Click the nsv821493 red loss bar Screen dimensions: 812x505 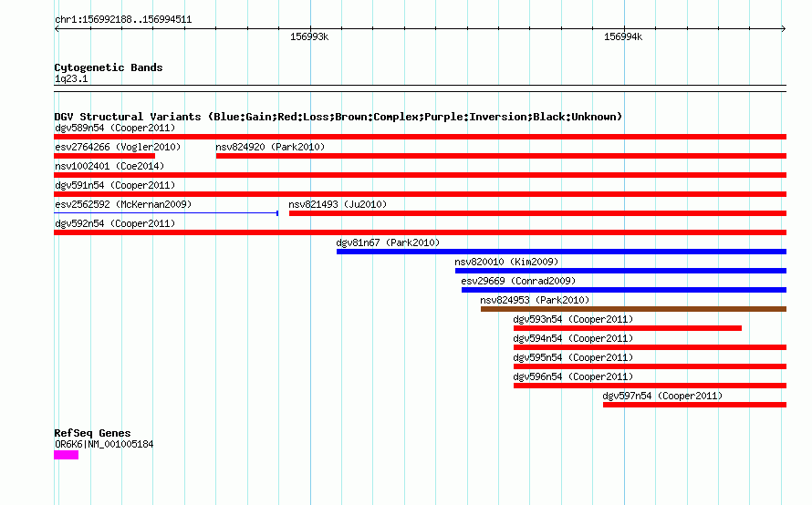click(537, 213)
